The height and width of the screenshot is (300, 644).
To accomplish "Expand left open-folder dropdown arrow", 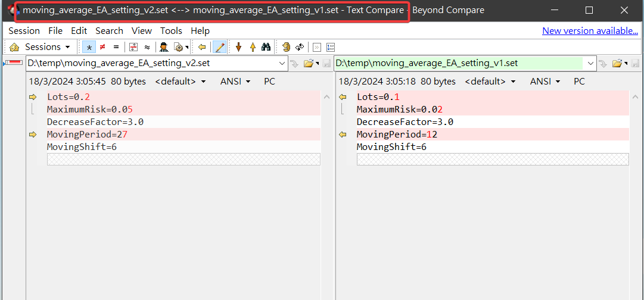I will click(x=316, y=63).
